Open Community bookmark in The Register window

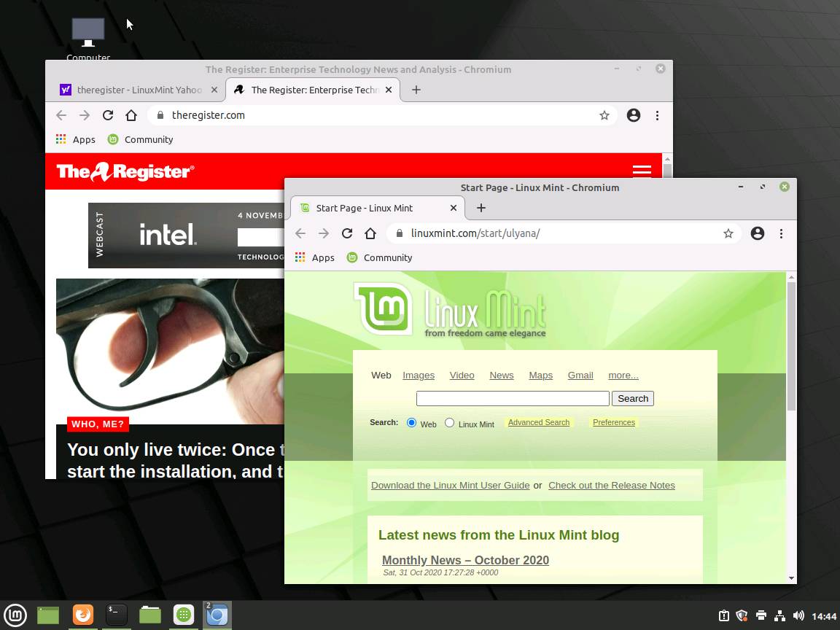pyautogui.click(x=140, y=139)
